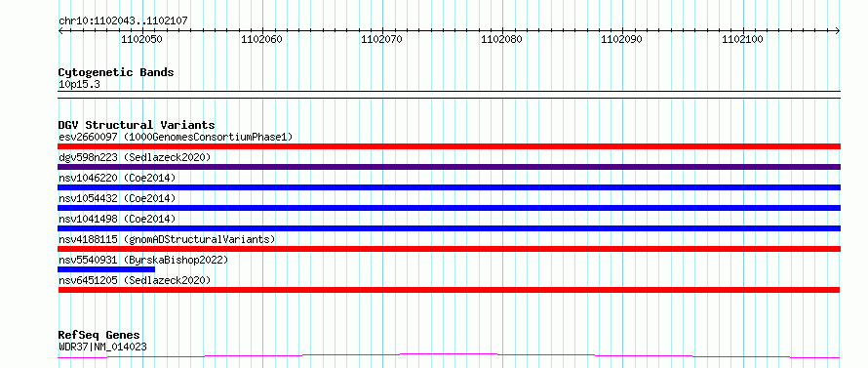
Task: Click ruler position 1102090
Action: coord(622,39)
